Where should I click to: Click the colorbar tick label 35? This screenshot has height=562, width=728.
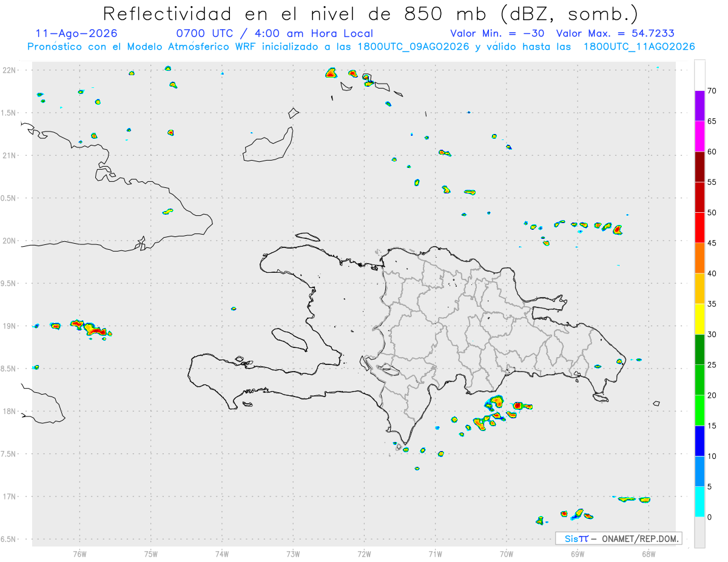(712, 304)
